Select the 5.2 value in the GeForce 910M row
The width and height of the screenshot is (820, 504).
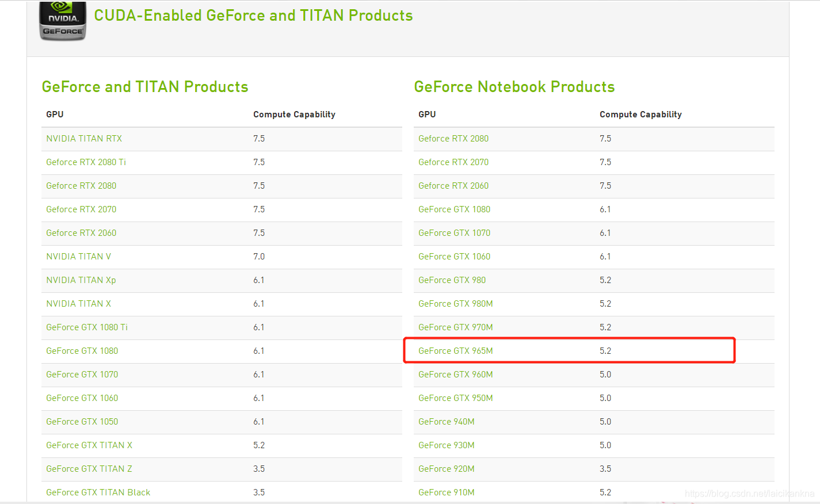tap(605, 492)
